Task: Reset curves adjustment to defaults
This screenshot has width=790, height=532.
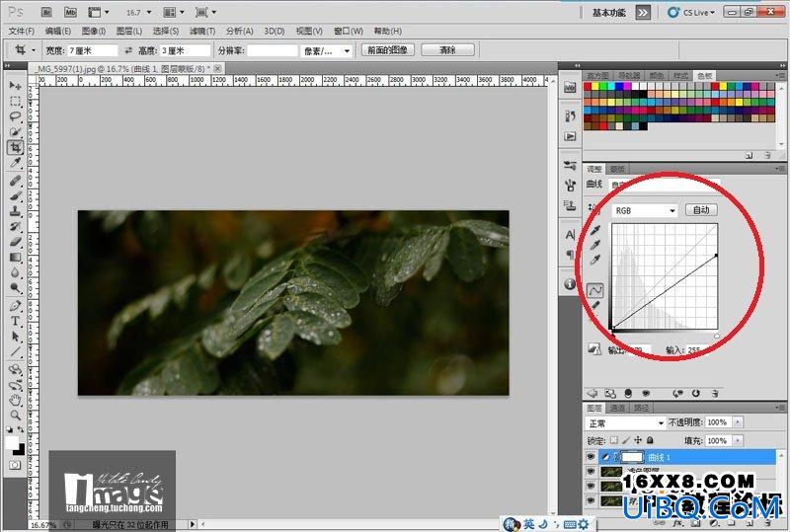Action: (x=696, y=394)
